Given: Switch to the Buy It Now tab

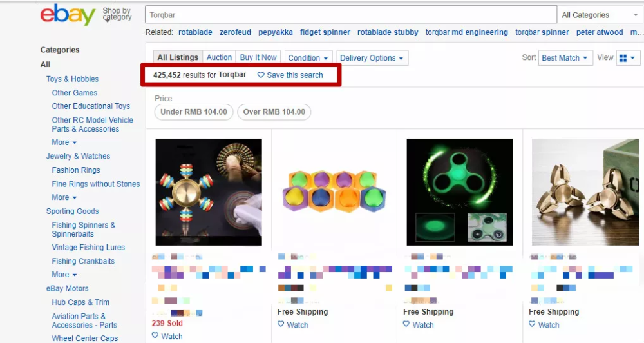Looking at the screenshot, I should click(x=258, y=57).
